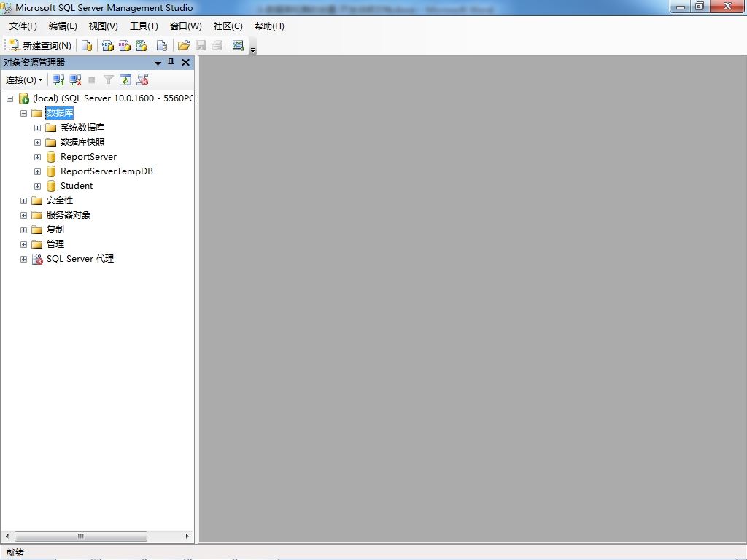The image size is (747, 560).
Task: Select the 数据库快照 tree item
Action: pyautogui.click(x=82, y=142)
